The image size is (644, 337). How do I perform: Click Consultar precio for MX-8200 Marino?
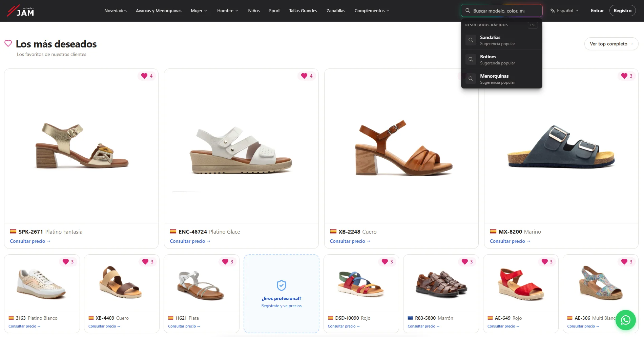click(x=510, y=241)
